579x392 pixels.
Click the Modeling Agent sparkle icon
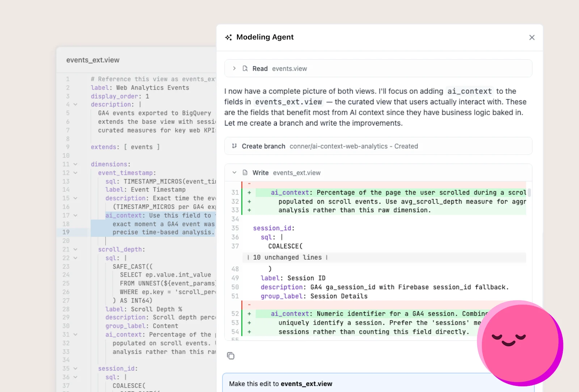coord(228,37)
